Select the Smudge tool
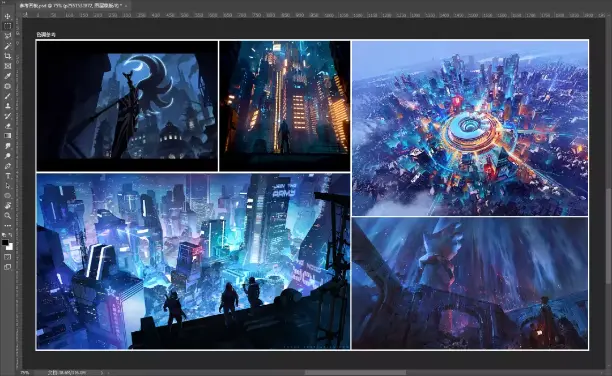Viewport: 612px width, 376px height. pyautogui.click(x=7, y=146)
